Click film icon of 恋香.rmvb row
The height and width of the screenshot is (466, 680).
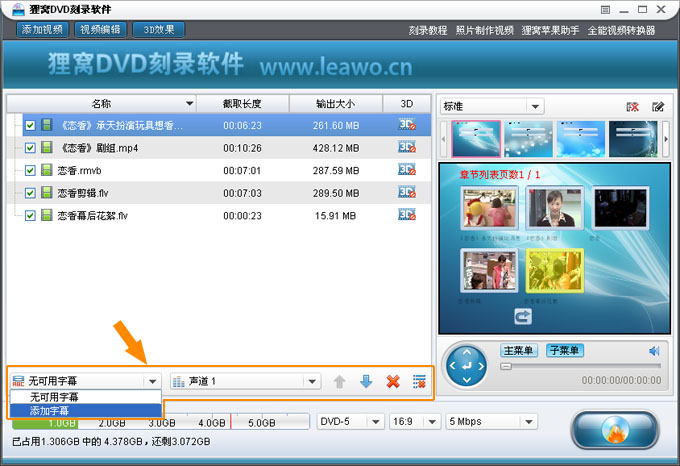click(x=46, y=170)
